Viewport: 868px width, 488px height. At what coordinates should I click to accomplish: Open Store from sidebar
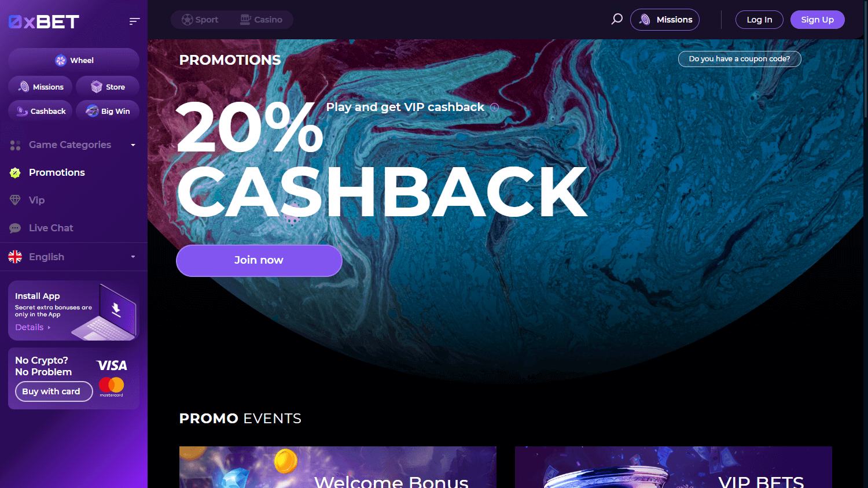click(x=108, y=87)
